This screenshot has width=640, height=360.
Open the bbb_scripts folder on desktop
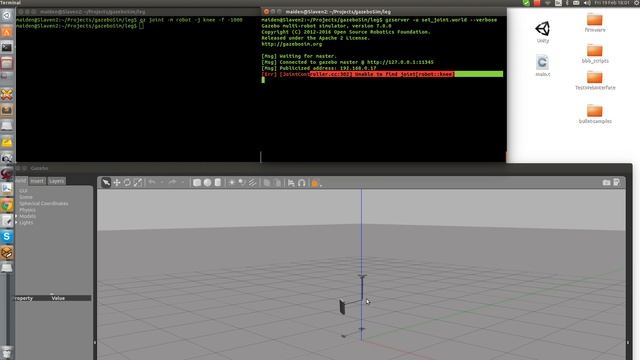(x=595, y=53)
